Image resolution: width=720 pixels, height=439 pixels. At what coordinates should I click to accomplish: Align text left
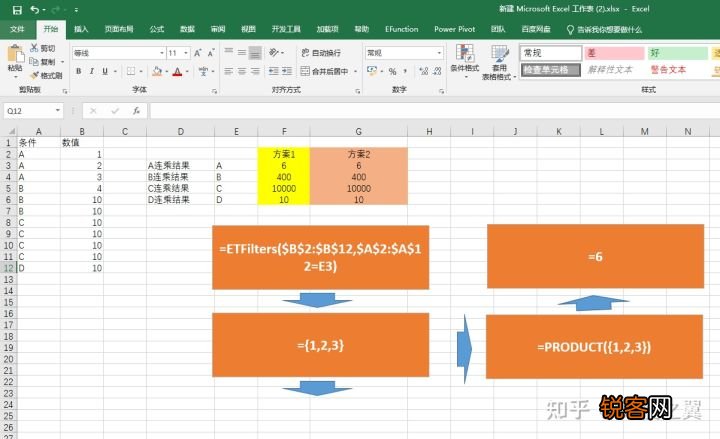click(229, 71)
